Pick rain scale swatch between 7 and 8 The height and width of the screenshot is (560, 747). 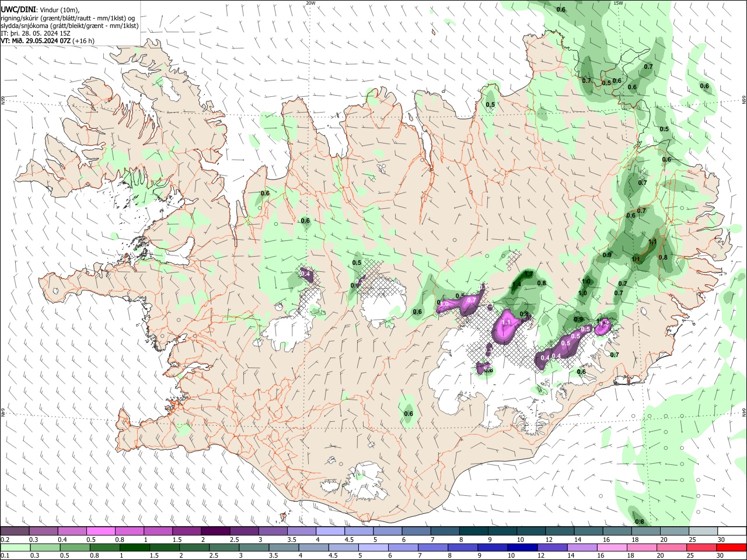(x=433, y=547)
